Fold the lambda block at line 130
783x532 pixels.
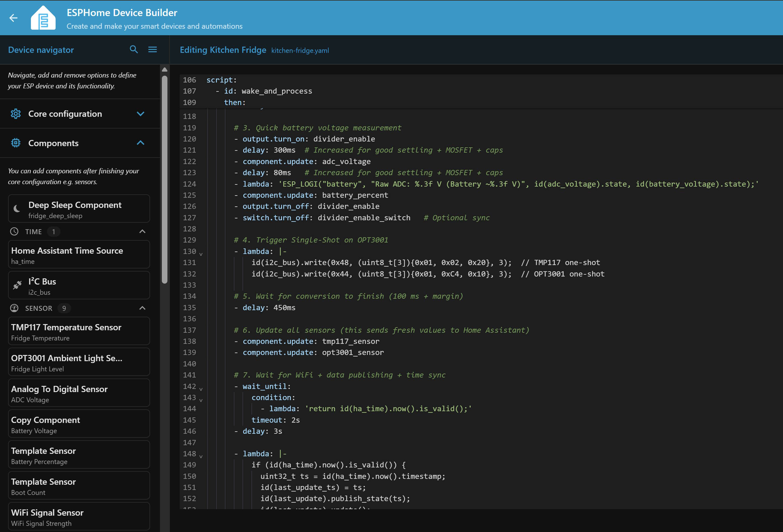(x=201, y=254)
